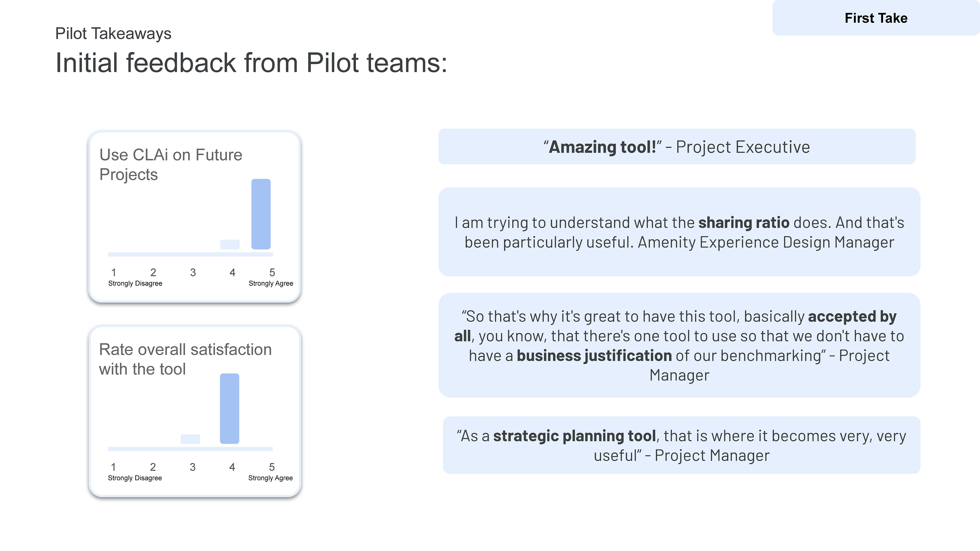Select the "Use CLAi on Future Projects" chart title
980x551 pixels.
[170, 164]
